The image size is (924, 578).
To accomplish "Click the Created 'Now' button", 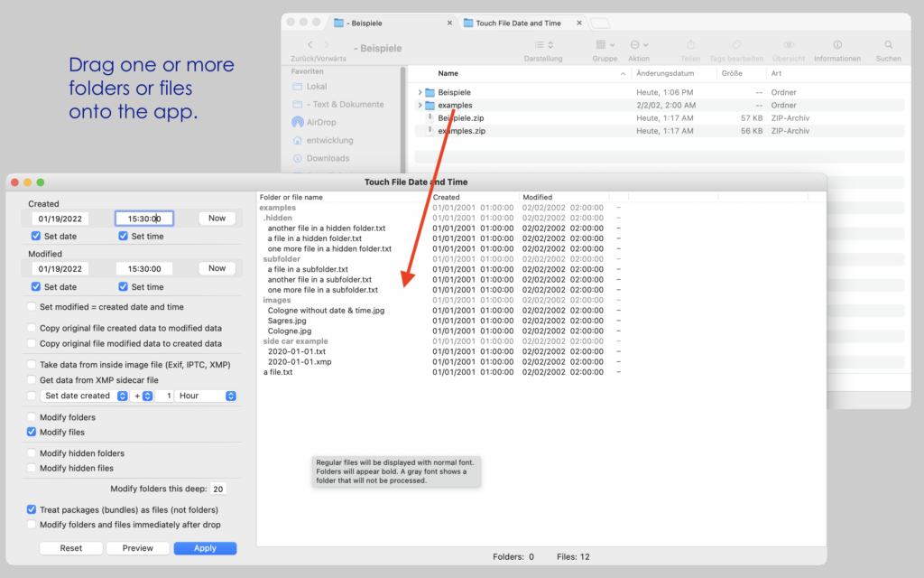I will [217, 219].
